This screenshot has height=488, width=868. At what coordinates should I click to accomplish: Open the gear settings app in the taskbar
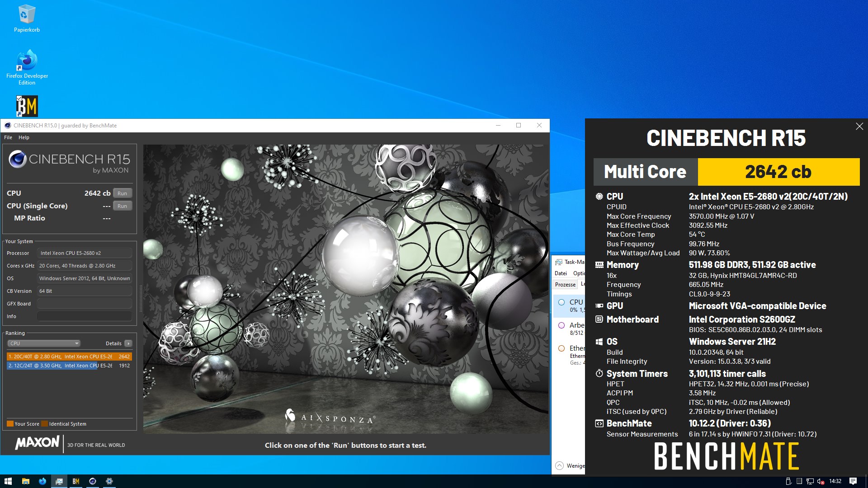[109, 481]
